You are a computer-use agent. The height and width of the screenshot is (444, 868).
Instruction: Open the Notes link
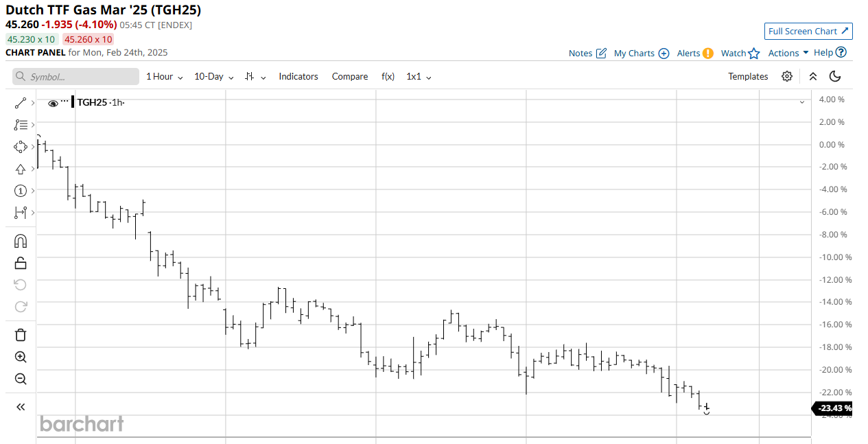point(587,53)
